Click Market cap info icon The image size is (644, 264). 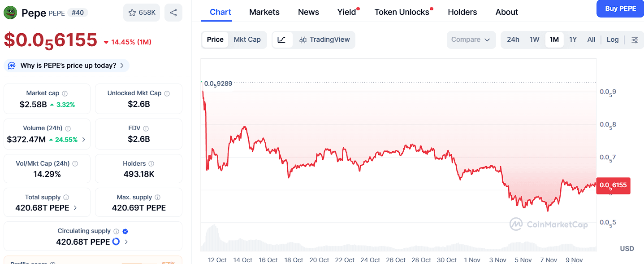(x=65, y=93)
